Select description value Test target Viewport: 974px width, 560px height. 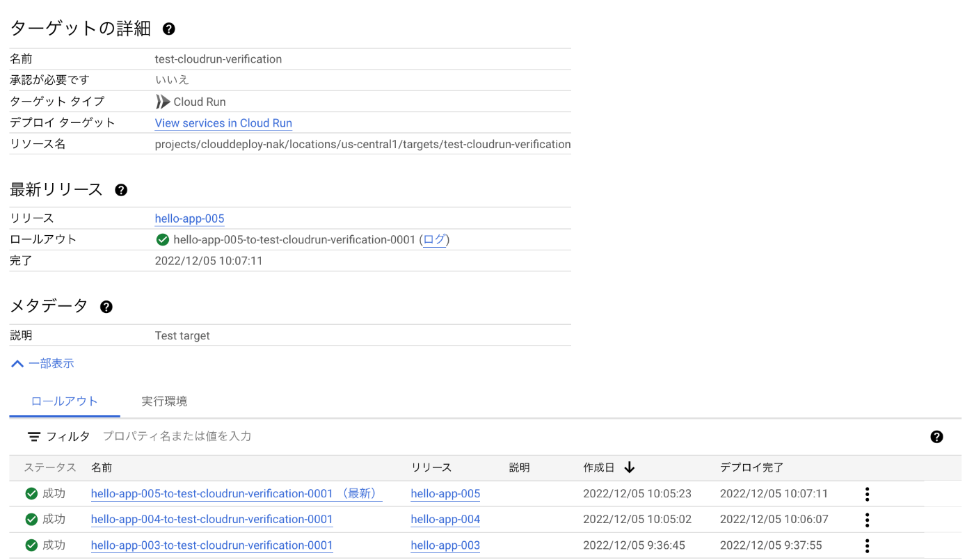coord(182,336)
